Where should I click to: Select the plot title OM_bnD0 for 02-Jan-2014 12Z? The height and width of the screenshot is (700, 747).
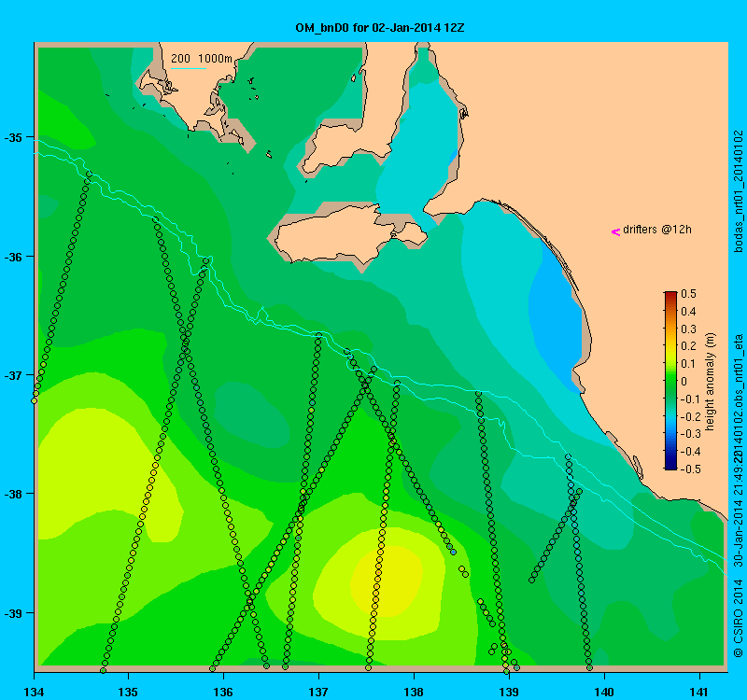tap(380, 28)
